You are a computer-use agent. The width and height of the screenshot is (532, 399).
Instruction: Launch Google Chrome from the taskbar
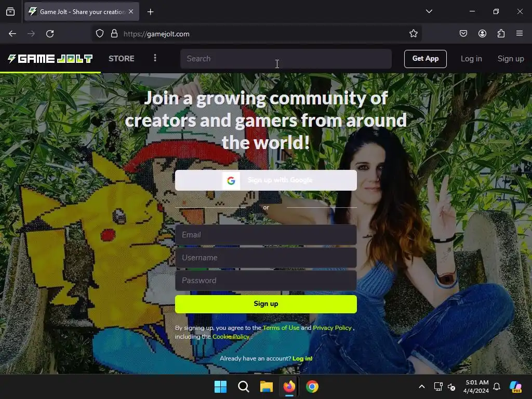coord(312,387)
